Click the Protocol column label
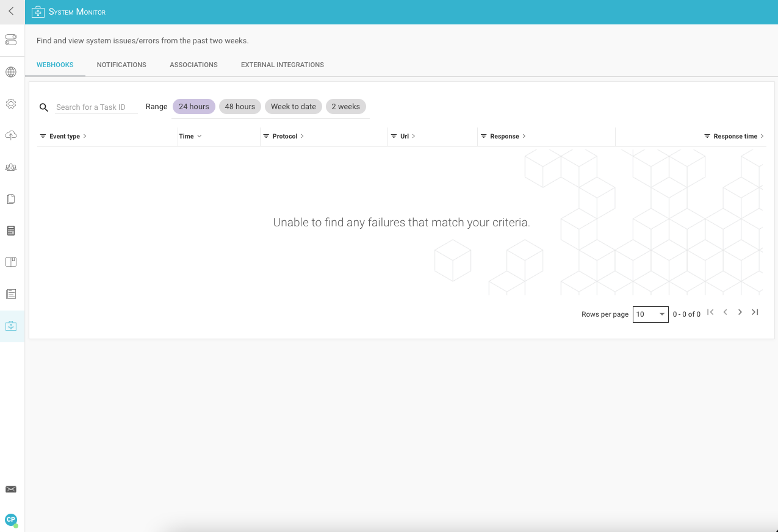 (285, 137)
